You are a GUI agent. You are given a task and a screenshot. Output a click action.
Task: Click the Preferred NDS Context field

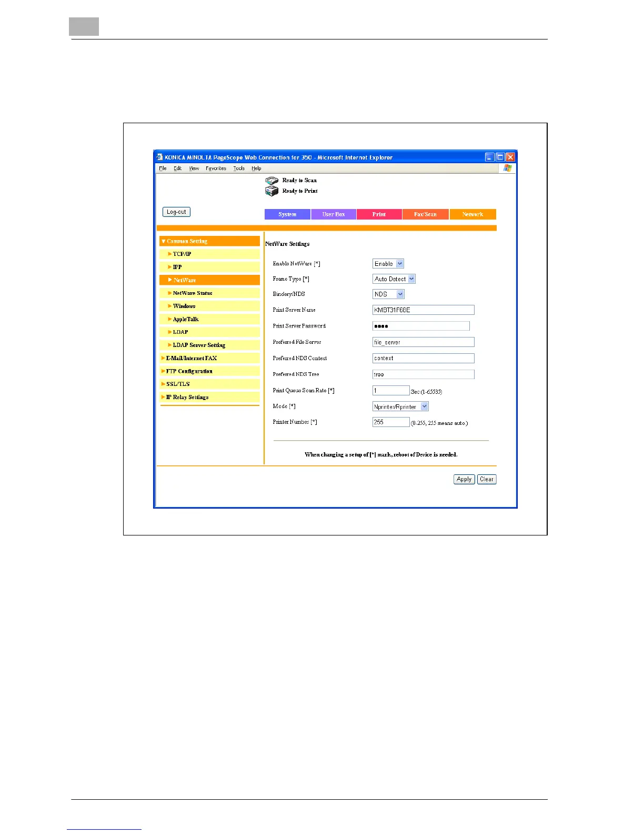[x=424, y=358]
